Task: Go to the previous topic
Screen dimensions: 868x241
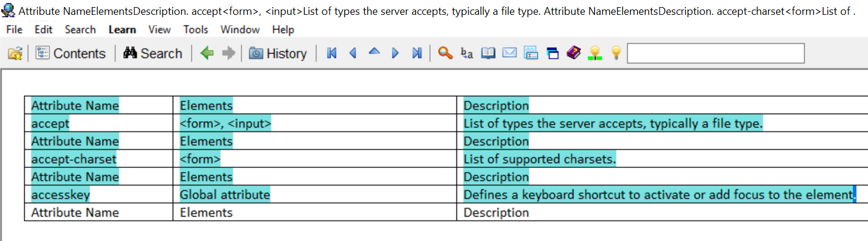Action: [x=353, y=53]
